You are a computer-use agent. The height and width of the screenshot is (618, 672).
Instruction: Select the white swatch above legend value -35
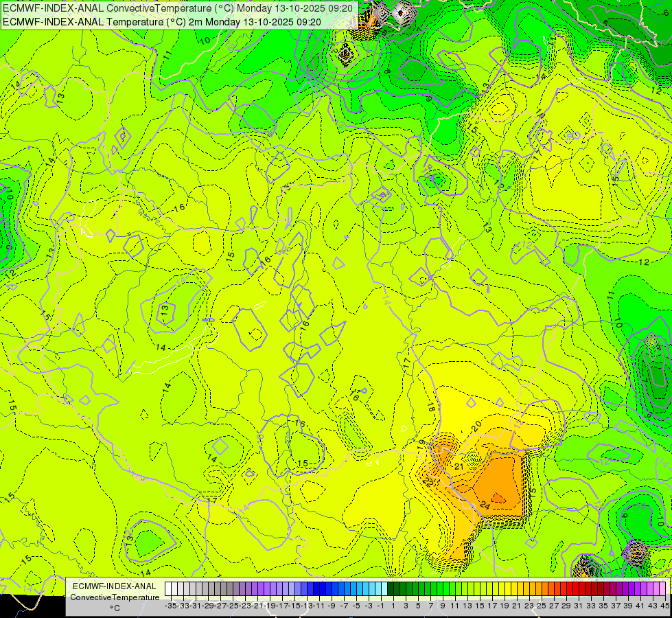(x=168, y=589)
